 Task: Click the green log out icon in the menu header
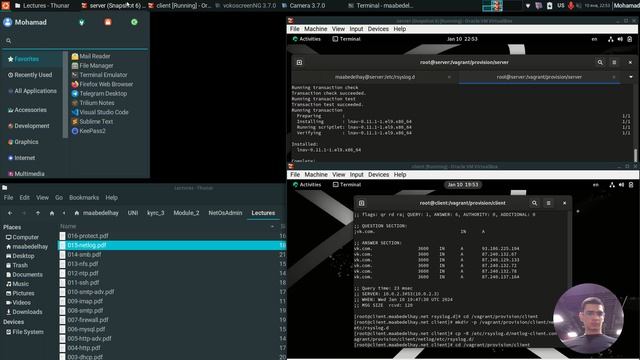coord(134,22)
